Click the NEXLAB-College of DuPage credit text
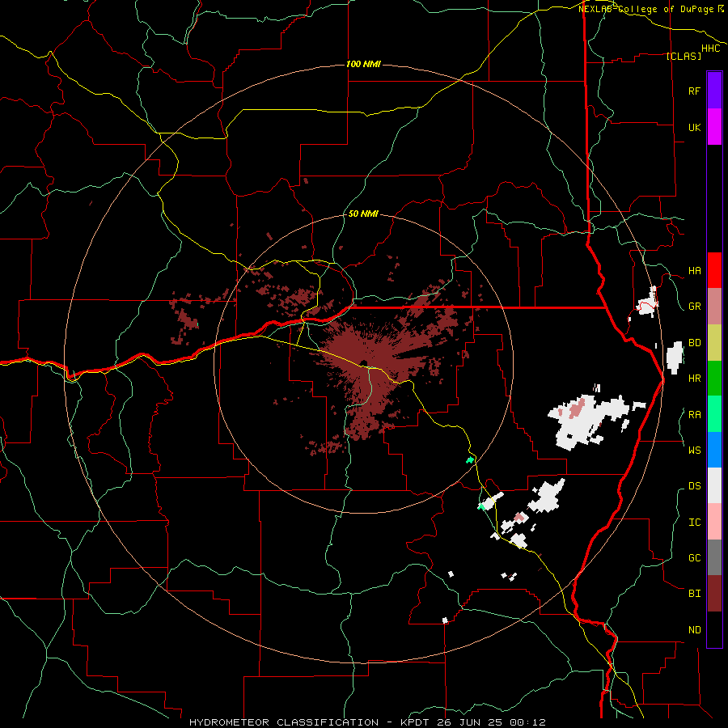728x728 pixels. coord(647,9)
